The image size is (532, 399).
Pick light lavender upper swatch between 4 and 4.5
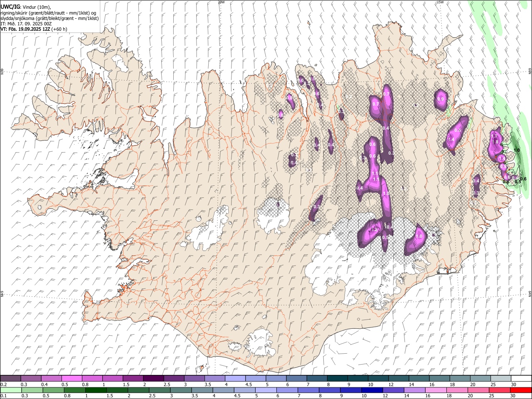click(x=235, y=378)
